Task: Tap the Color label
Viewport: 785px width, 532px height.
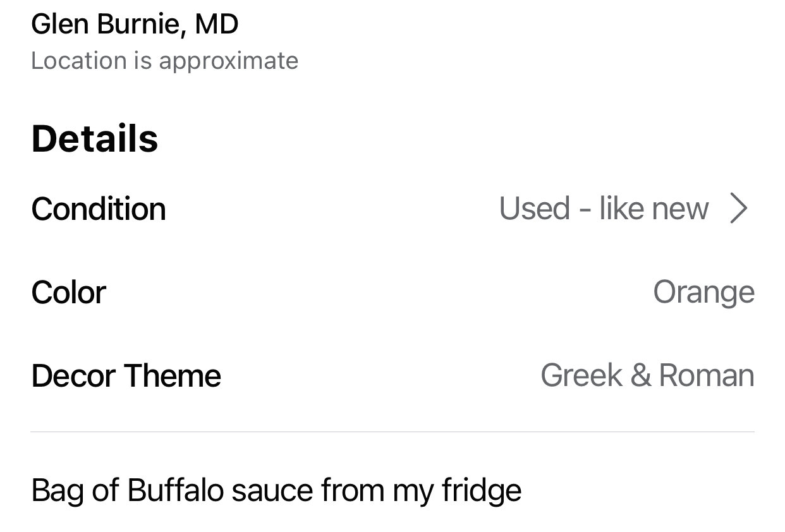Action: coord(68,293)
